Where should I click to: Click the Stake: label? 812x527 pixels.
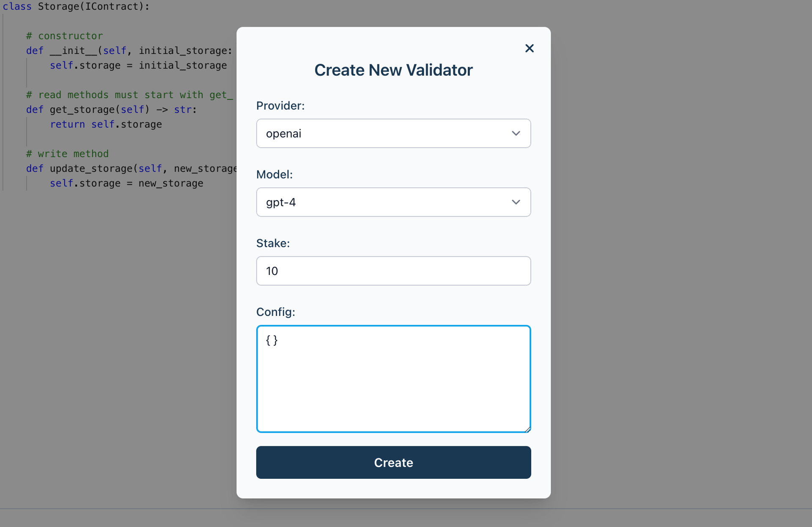tap(273, 243)
